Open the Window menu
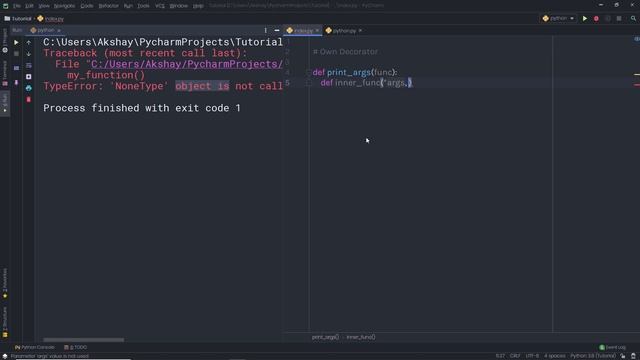Viewport: 640px width, 360px height. (x=178, y=6)
